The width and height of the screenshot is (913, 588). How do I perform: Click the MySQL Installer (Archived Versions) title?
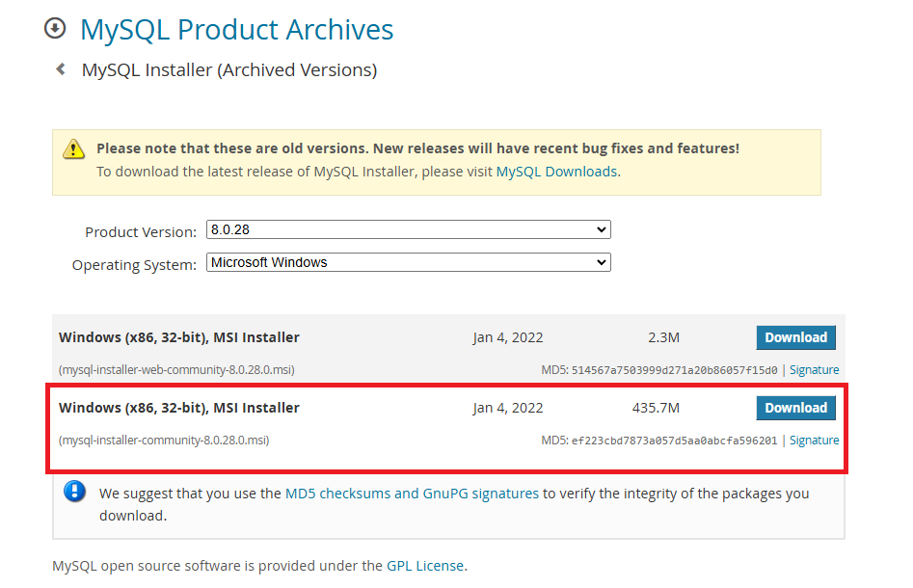[229, 70]
